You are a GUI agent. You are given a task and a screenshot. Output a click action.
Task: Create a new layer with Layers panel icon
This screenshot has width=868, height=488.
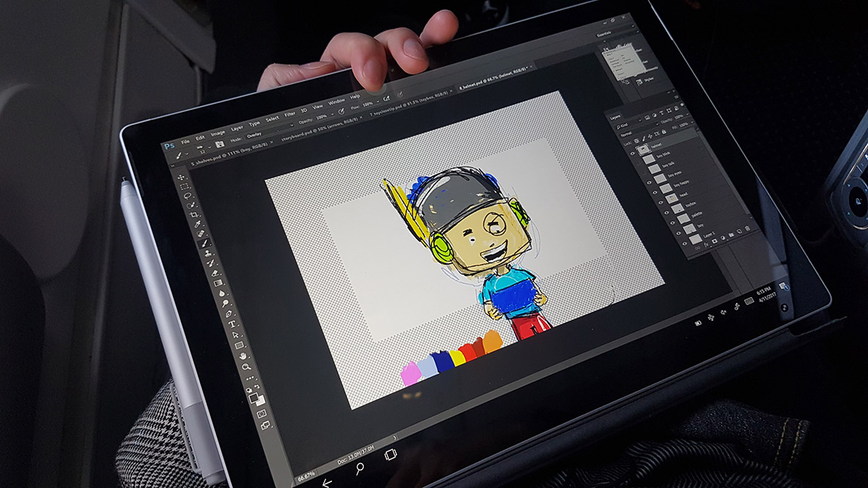click(x=739, y=231)
